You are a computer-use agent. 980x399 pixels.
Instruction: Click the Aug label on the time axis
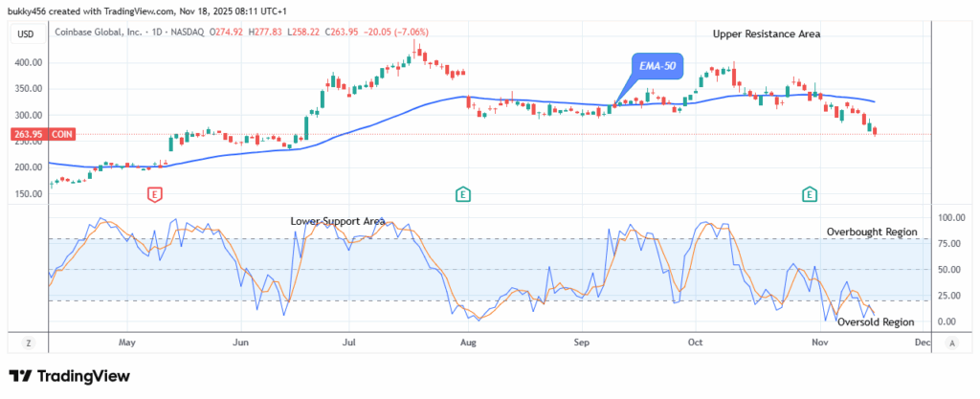[x=466, y=343]
